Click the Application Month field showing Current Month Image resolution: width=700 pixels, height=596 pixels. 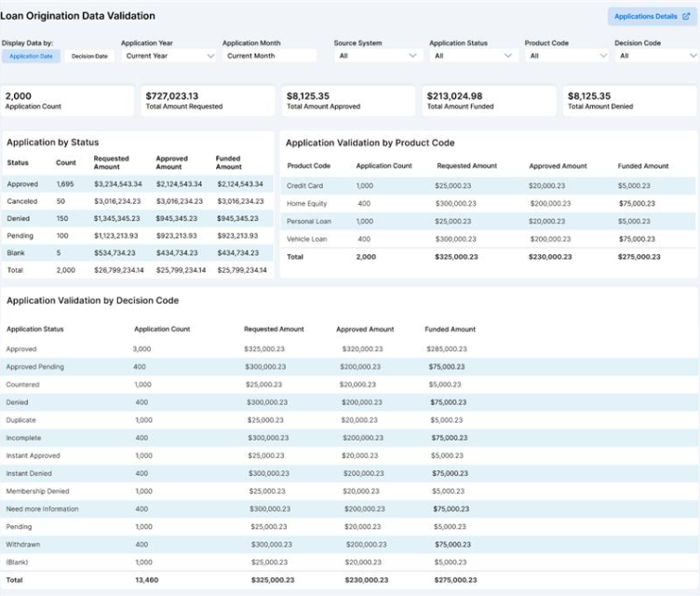[x=269, y=56]
